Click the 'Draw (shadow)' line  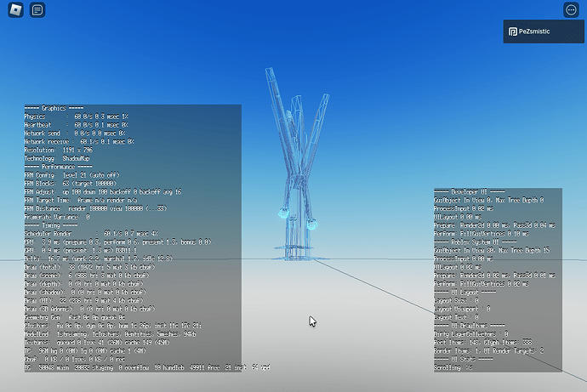click(x=85, y=293)
